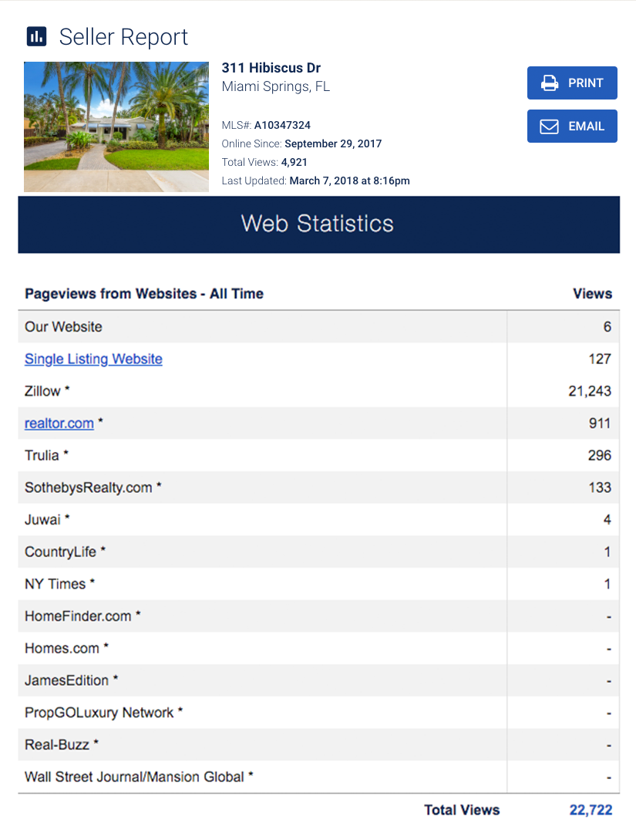Image resolution: width=636 pixels, height=840 pixels.
Task: Open the realtor.com link
Action: tap(59, 423)
